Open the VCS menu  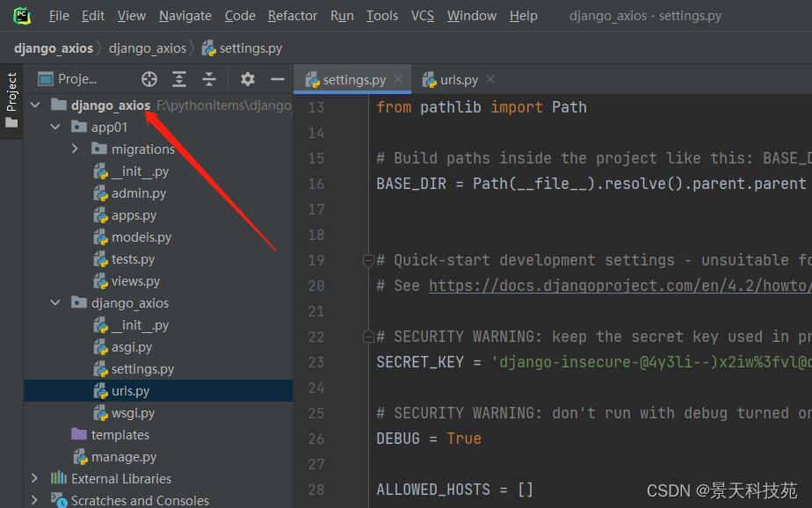(x=423, y=16)
